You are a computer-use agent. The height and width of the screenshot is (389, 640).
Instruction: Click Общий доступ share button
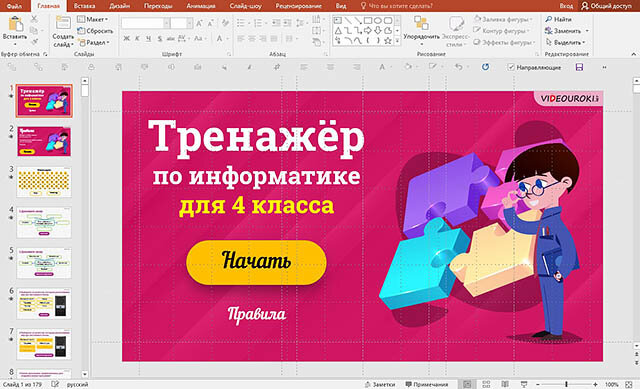(x=606, y=6)
